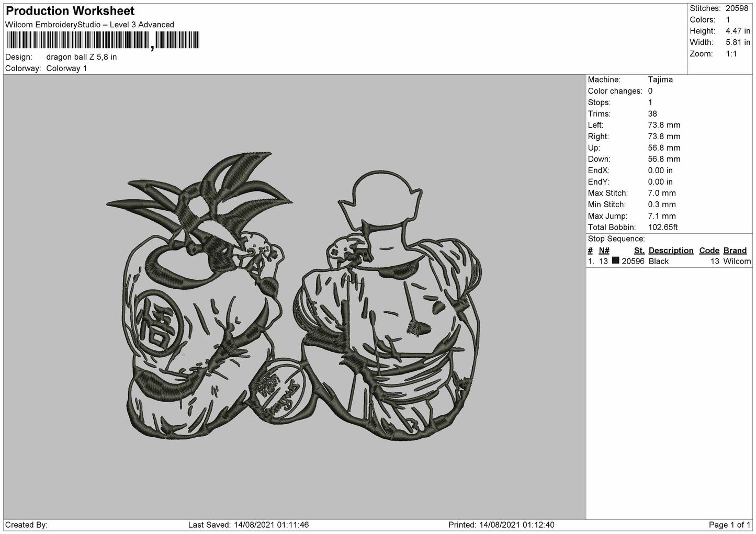This screenshot has height=534, width=756.
Task: Click the Total Bobbin value 102.65ft
Action: click(x=663, y=228)
